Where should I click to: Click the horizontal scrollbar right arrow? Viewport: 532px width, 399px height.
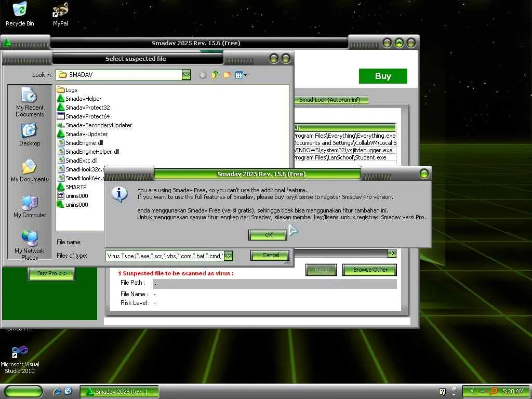(x=392, y=253)
